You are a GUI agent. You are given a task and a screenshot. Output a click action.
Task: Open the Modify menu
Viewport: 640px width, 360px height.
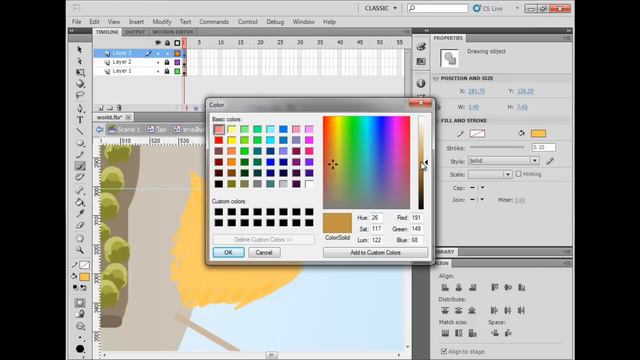[162, 22]
